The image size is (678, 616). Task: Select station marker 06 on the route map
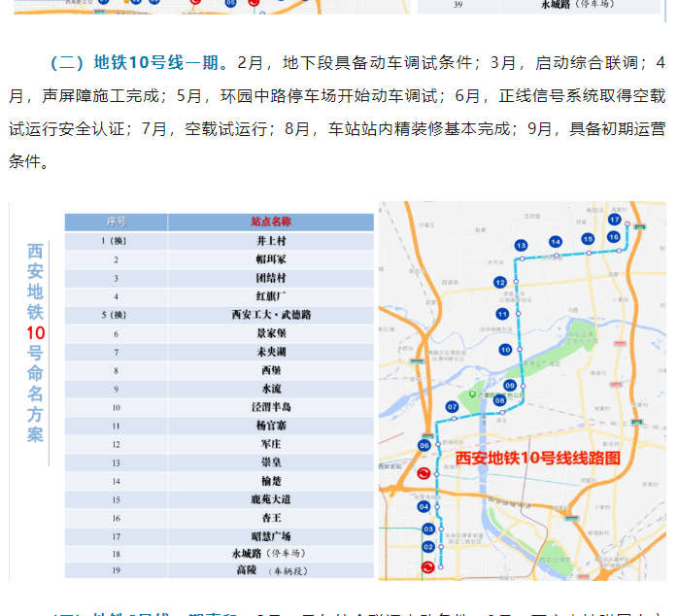point(424,446)
